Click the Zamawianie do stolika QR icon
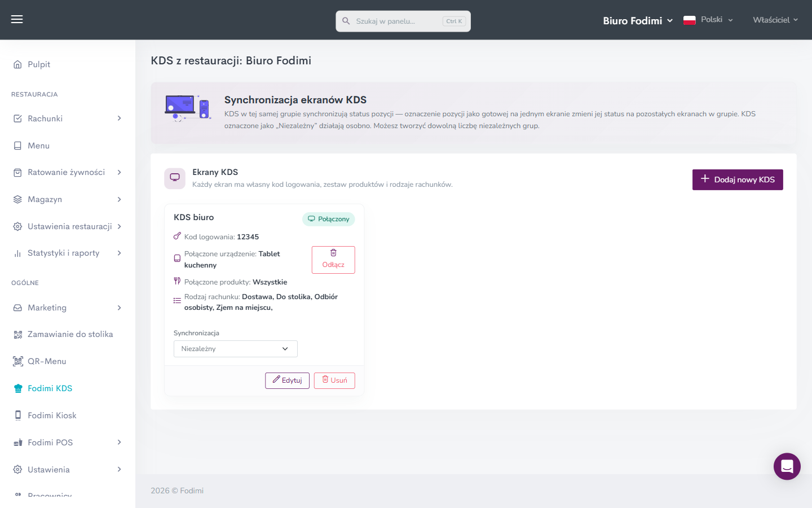812x508 pixels. coord(17,334)
